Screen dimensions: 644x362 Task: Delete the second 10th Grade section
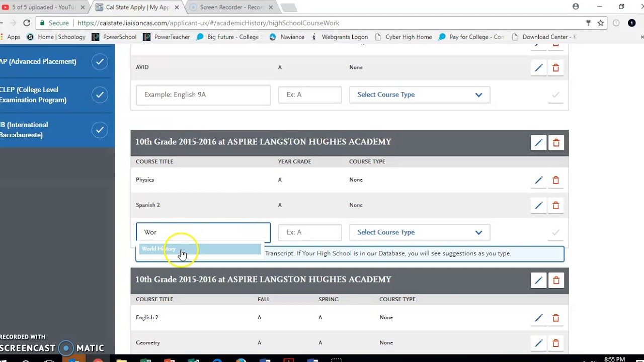(556, 281)
